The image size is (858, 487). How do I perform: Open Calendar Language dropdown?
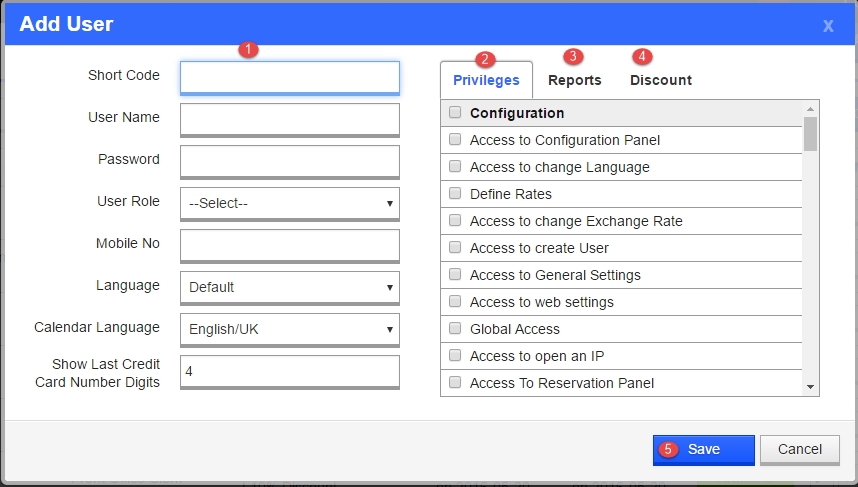pyautogui.click(x=290, y=329)
